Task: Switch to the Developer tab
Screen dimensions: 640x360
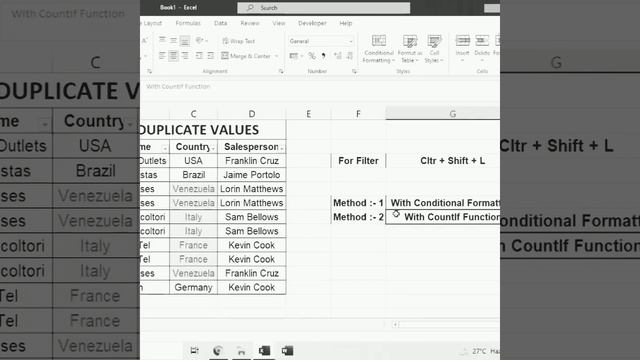Action: [312, 23]
